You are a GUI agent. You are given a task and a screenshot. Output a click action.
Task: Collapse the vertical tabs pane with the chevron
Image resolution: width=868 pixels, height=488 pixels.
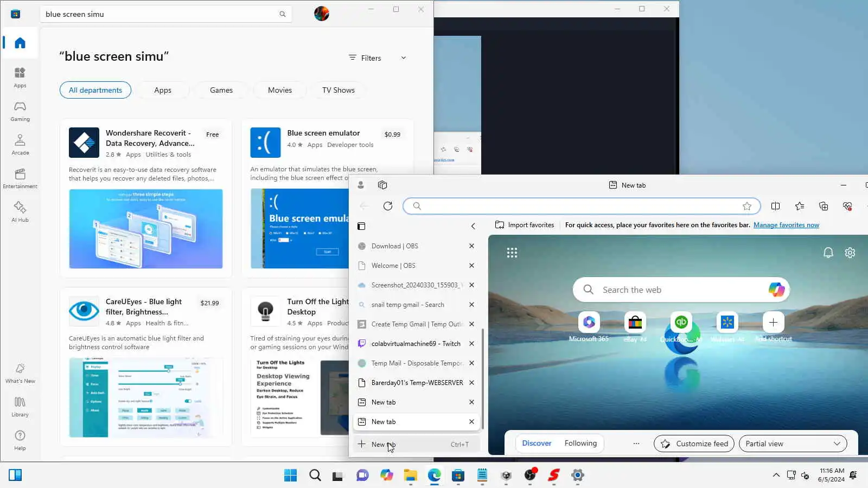(473, 226)
